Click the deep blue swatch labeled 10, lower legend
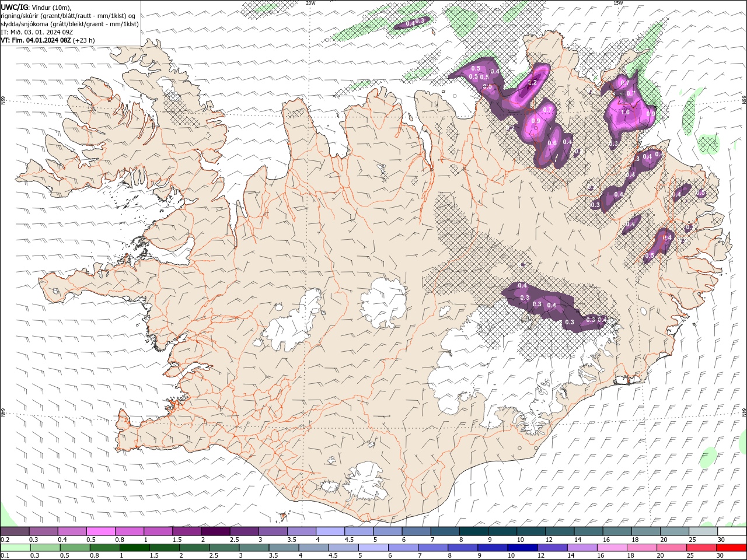 pyautogui.click(x=522, y=548)
